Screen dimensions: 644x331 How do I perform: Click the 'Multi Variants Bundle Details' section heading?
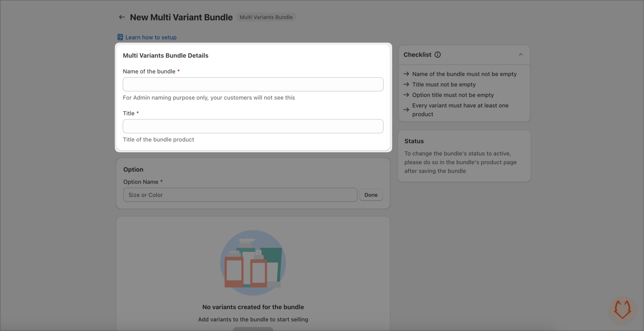[165, 56]
